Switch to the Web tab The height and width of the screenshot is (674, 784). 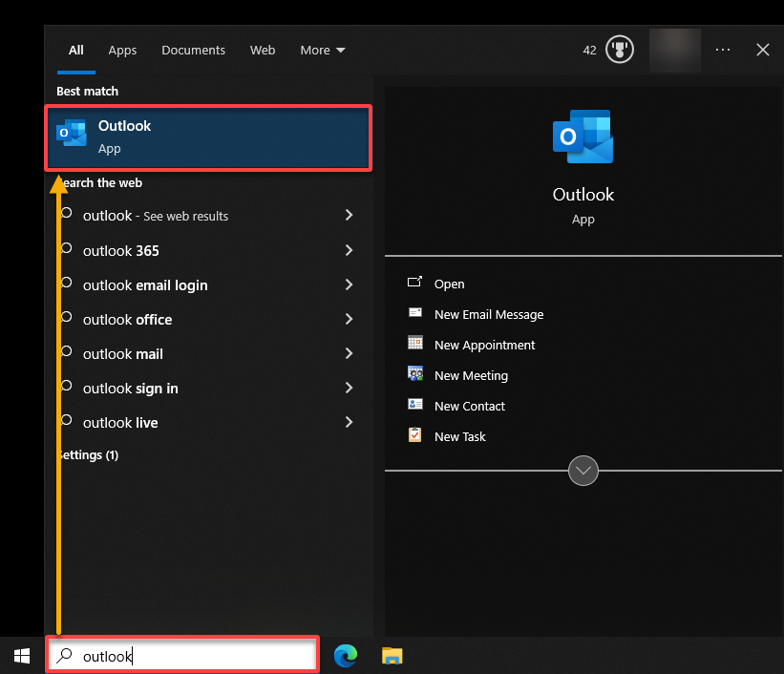pyautogui.click(x=263, y=50)
